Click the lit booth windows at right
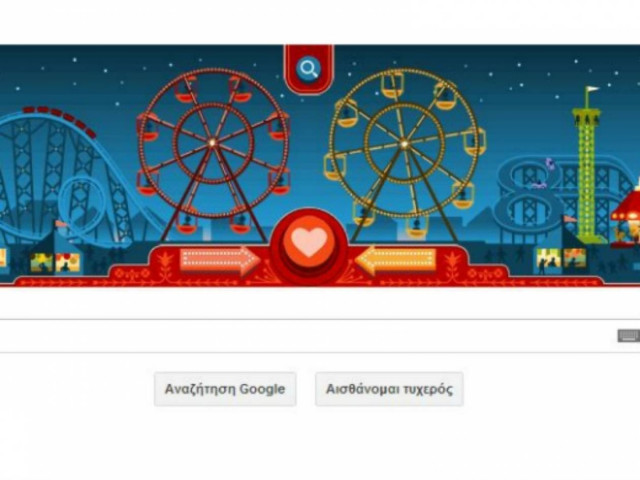Viewport: 640px width, 480px height. coord(561,258)
